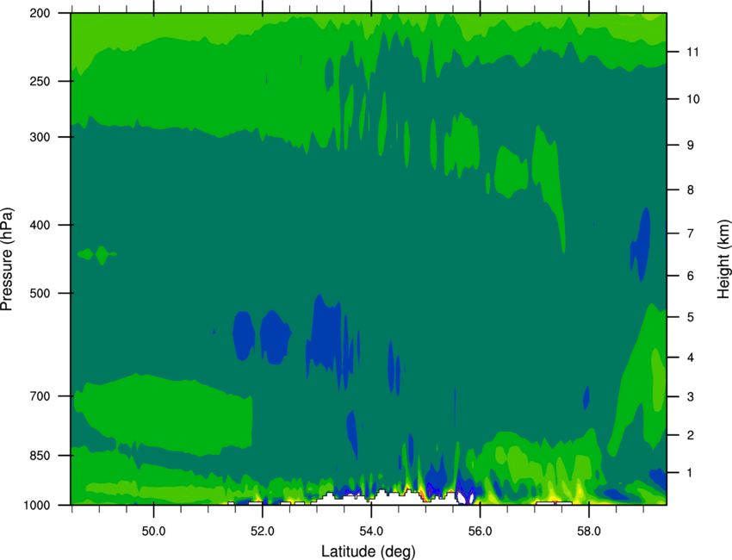Click height tick label 10
732x560 pixels.
coord(692,99)
